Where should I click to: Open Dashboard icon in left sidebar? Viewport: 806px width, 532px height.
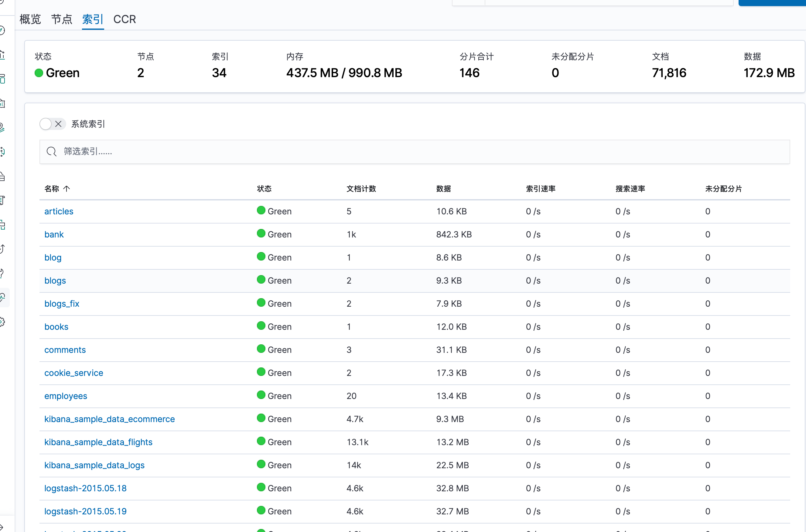click(x=2, y=79)
